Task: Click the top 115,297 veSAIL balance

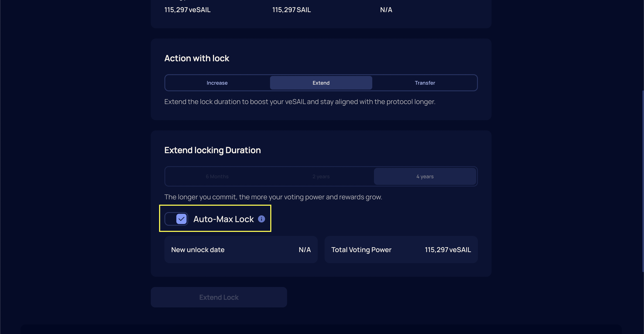Action: (x=187, y=10)
